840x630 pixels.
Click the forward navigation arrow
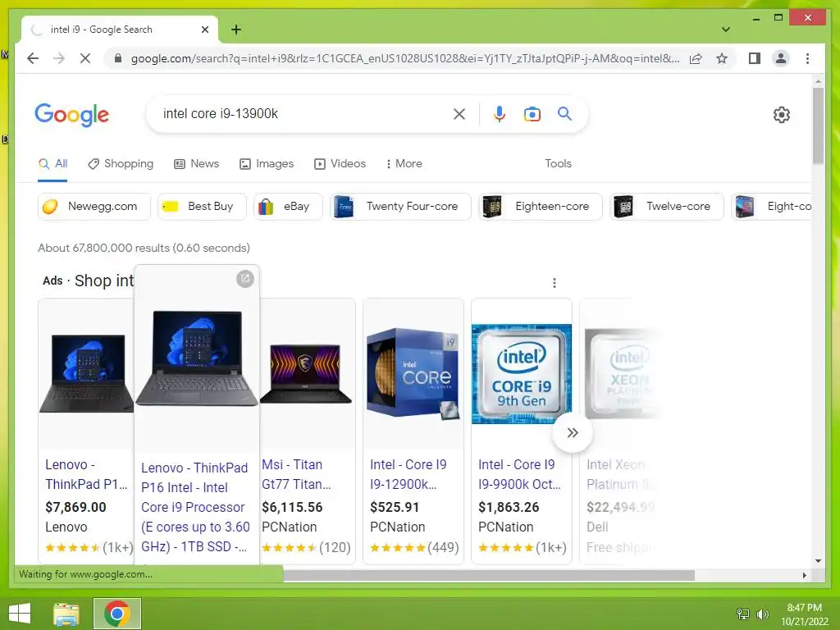(x=59, y=58)
